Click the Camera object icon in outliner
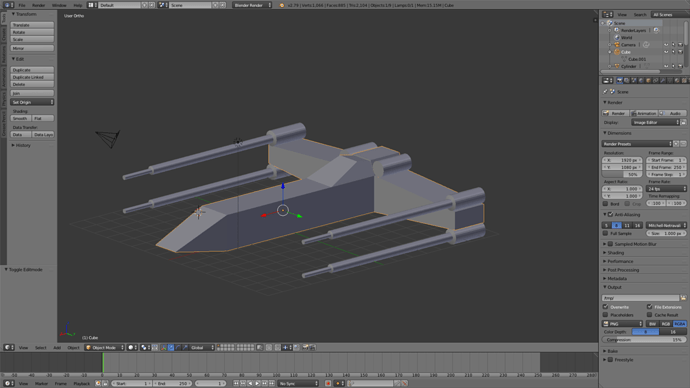 point(617,44)
